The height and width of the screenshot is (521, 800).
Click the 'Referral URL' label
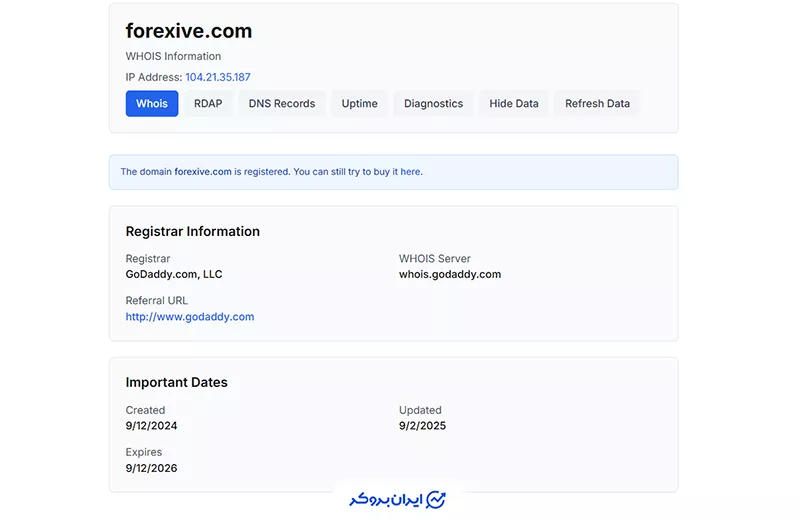(157, 301)
